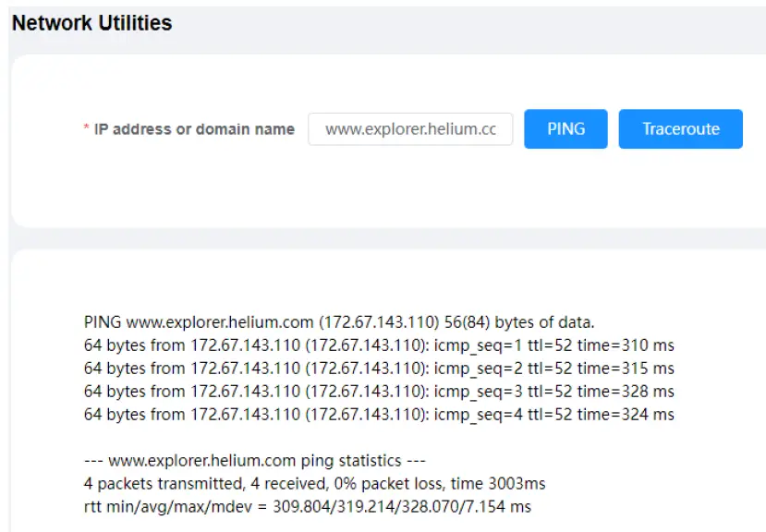This screenshot has width=766, height=532.
Task: Select the icmp_seq=3 ping reply line
Action: tap(379, 392)
